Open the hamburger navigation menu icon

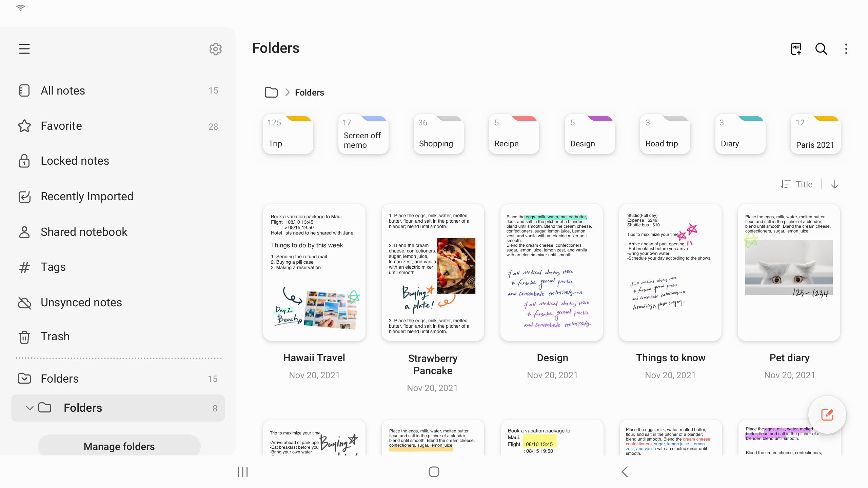(24, 49)
